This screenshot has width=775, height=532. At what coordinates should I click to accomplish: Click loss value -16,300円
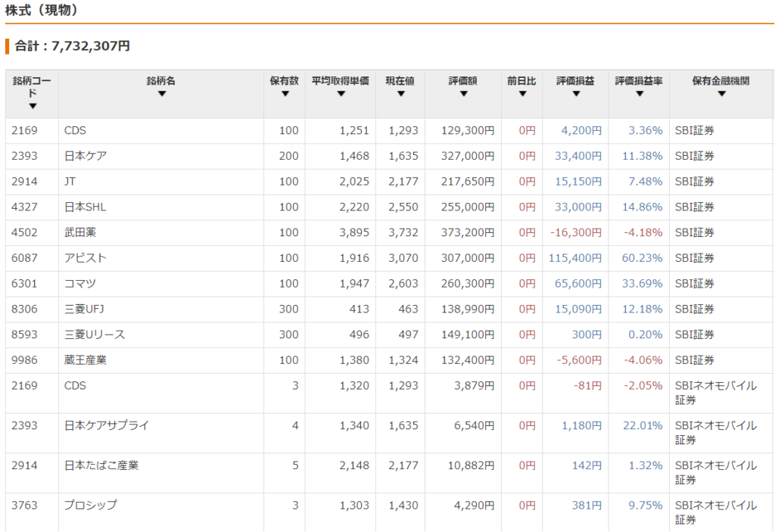click(x=576, y=232)
